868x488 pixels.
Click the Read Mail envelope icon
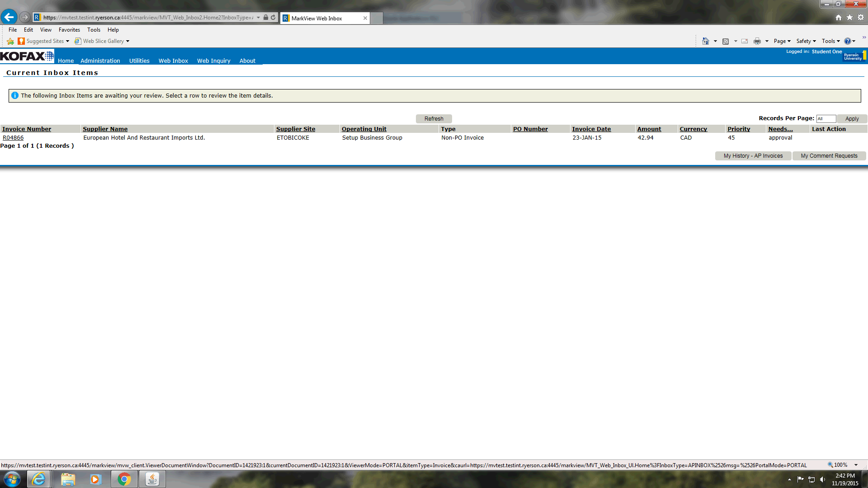click(745, 41)
